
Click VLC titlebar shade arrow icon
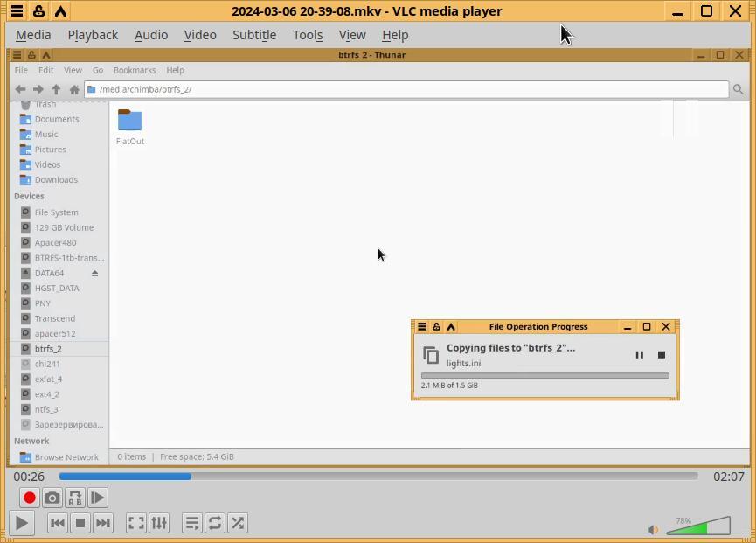60,10
